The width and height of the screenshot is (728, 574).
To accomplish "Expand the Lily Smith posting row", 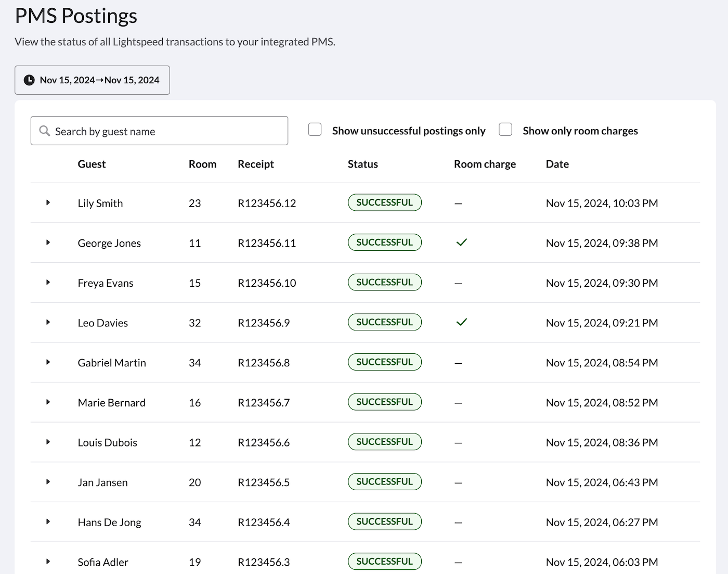I will point(48,202).
